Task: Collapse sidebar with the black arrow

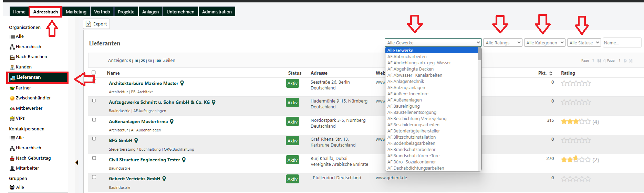Action: 77,162
